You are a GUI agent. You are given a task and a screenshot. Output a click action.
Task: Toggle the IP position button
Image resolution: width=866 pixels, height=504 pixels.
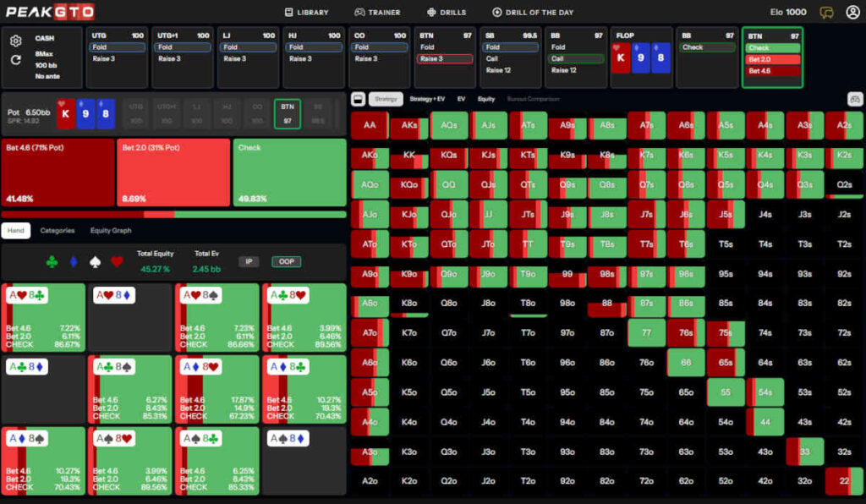click(249, 262)
